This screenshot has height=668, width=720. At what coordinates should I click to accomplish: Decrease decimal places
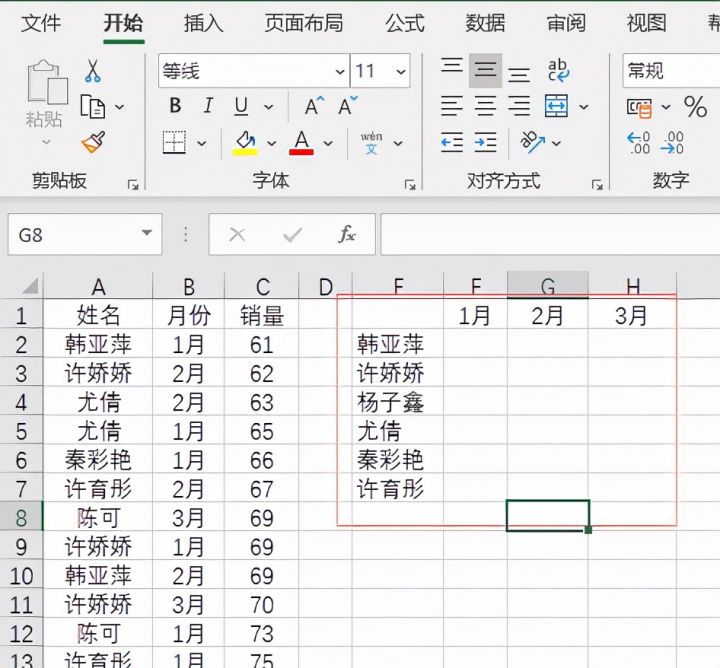click(x=672, y=143)
